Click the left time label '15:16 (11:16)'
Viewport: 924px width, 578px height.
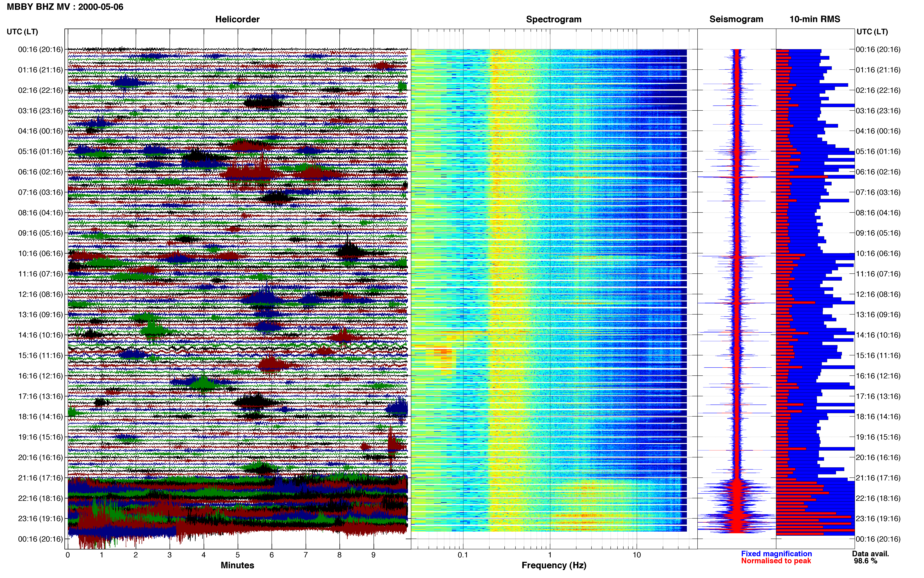coord(41,356)
